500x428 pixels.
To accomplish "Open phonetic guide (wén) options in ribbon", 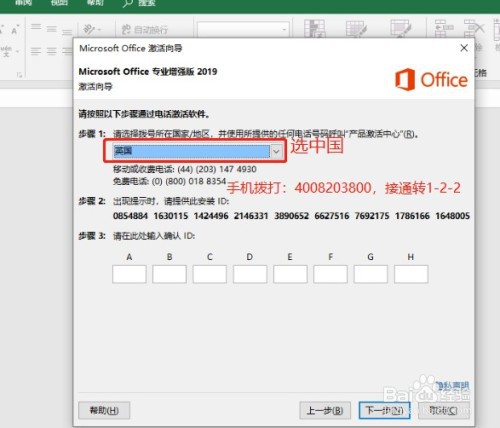I will (9, 51).
